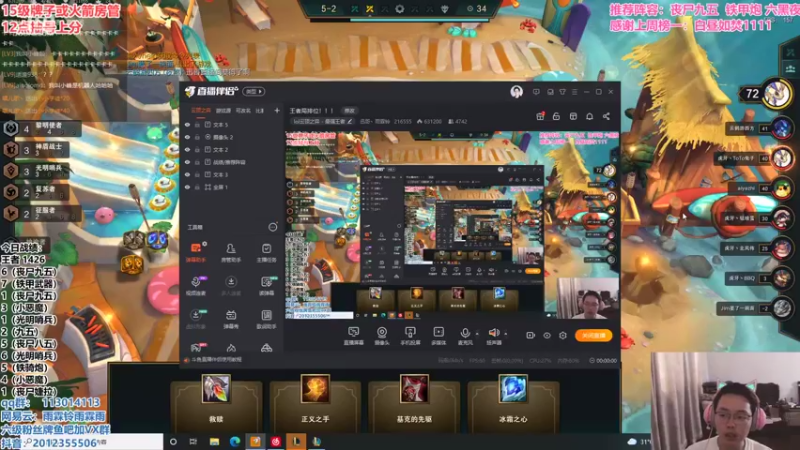Click 修改 button next to stream title
The image size is (800, 450).
coord(349,111)
